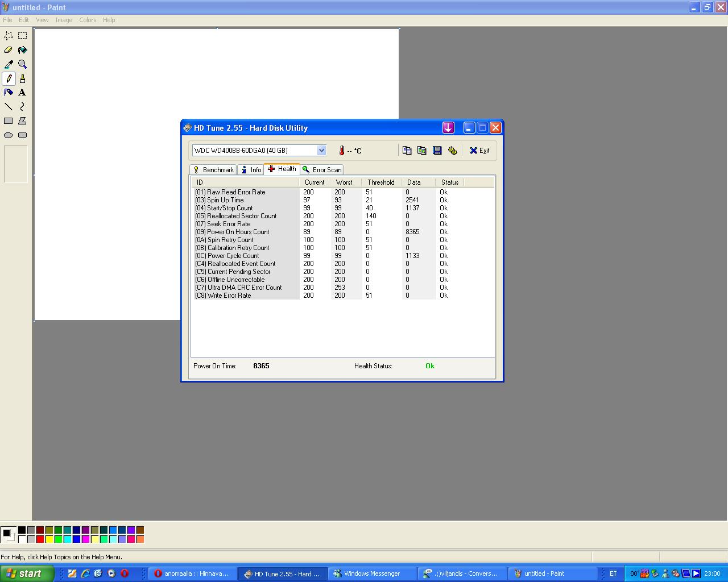
Task: Select the bright red color swatch
Action: (x=40, y=539)
